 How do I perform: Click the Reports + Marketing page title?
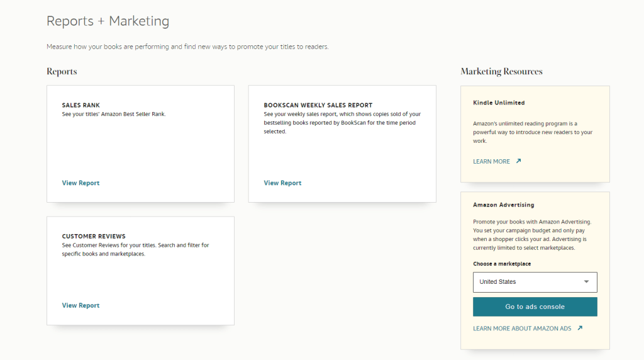point(108,21)
